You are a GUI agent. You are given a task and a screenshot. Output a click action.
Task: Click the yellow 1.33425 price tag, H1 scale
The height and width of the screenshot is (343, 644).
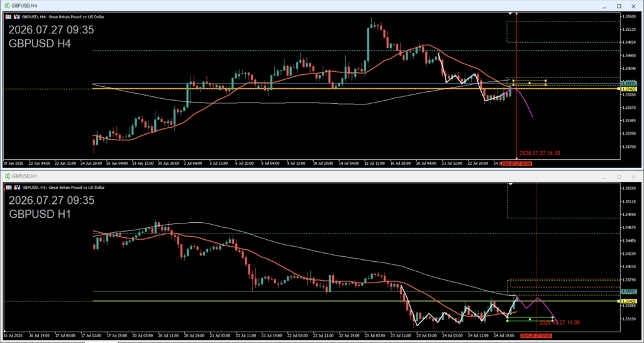(x=628, y=301)
